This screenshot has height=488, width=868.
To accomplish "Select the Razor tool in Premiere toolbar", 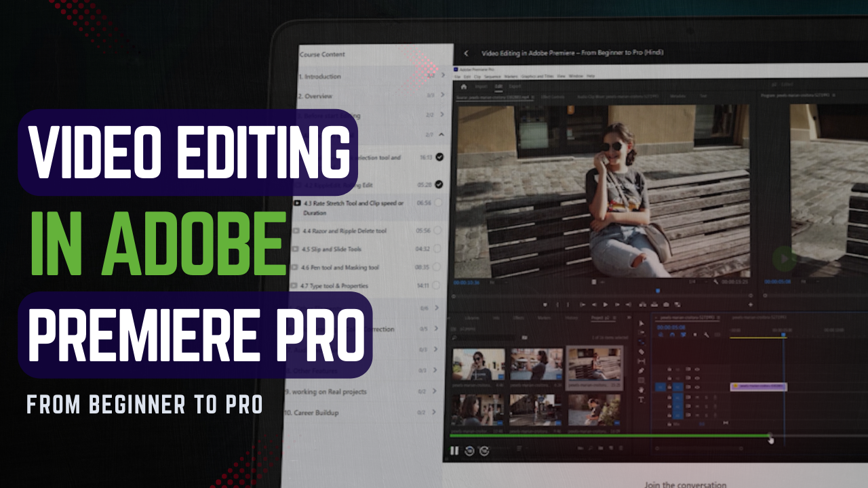I will tap(642, 352).
